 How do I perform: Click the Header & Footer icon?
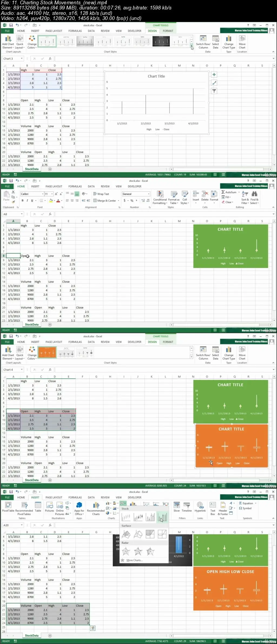point(223,505)
